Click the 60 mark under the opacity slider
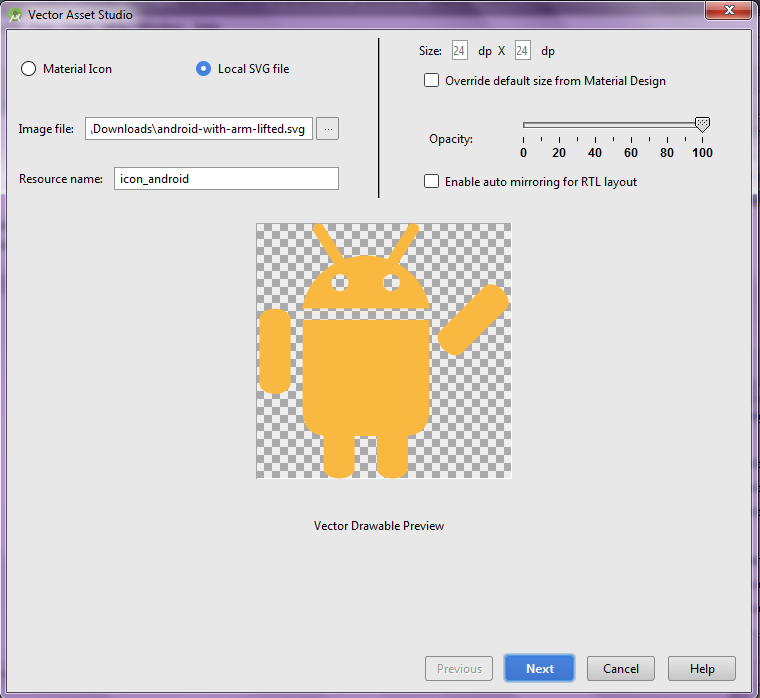The image size is (760, 698). tap(631, 153)
